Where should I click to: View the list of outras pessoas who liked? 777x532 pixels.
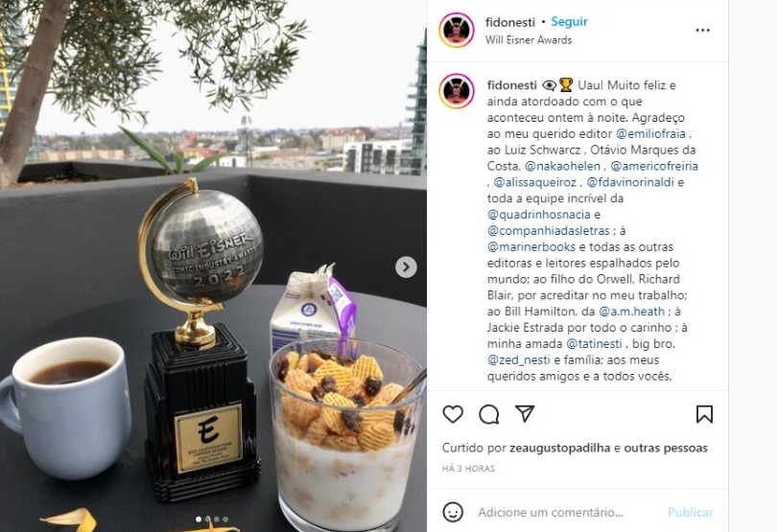click(x=666, y=448)
